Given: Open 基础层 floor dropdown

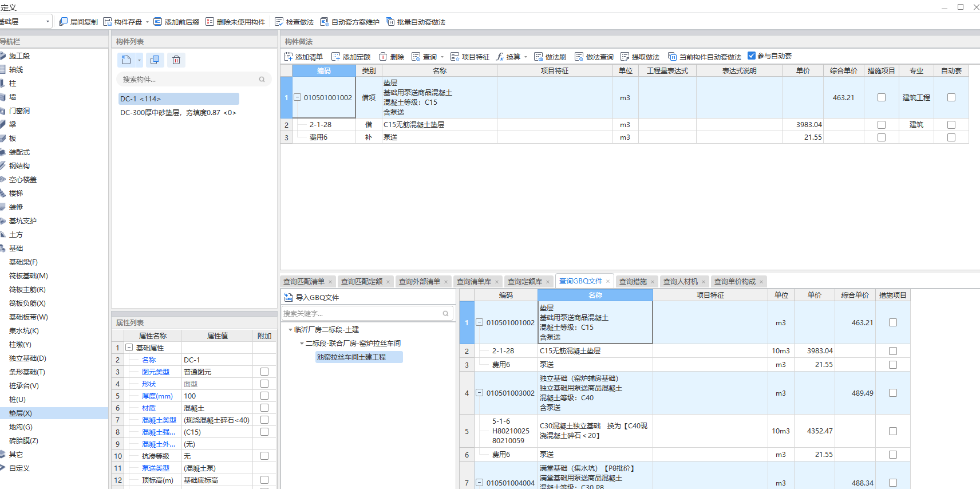Looking at the screenshot, I should (48, 22).
